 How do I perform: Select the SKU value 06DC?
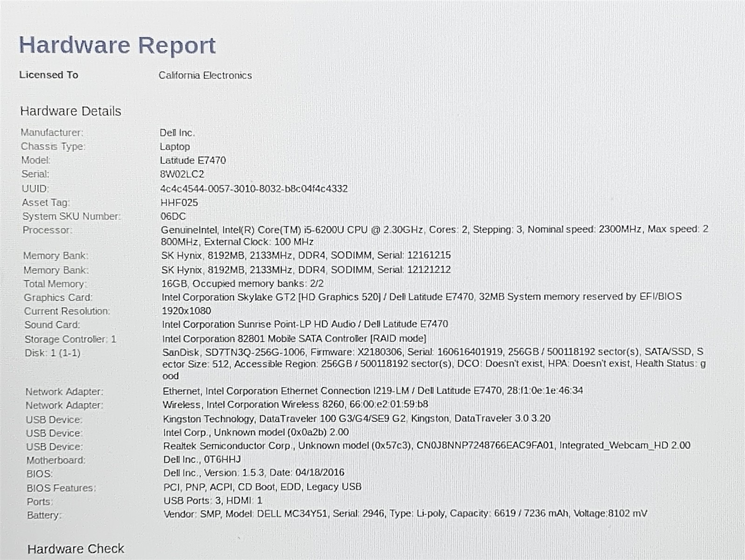point(173,216)
